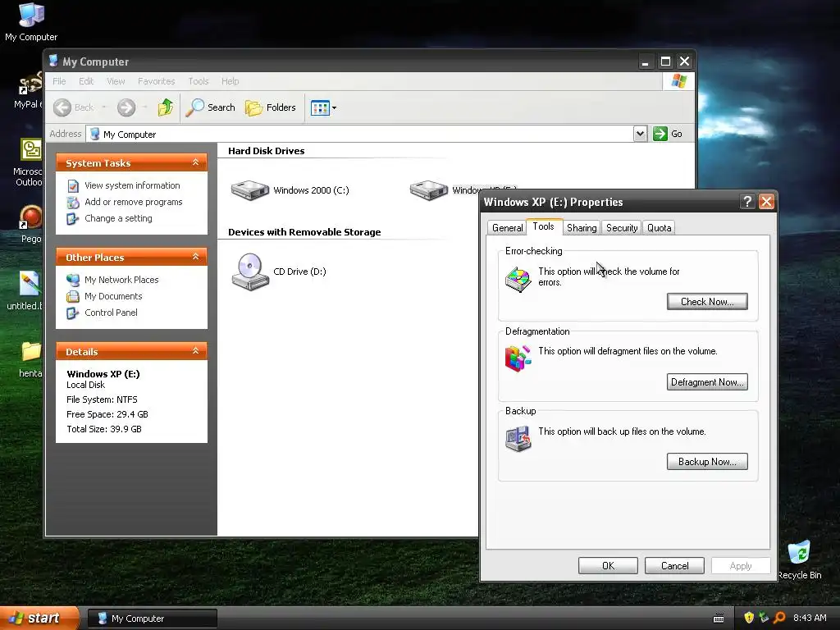Click the keyboard icon in taskbar
Viewport: 840px width, 630px height.
(719, 619)
